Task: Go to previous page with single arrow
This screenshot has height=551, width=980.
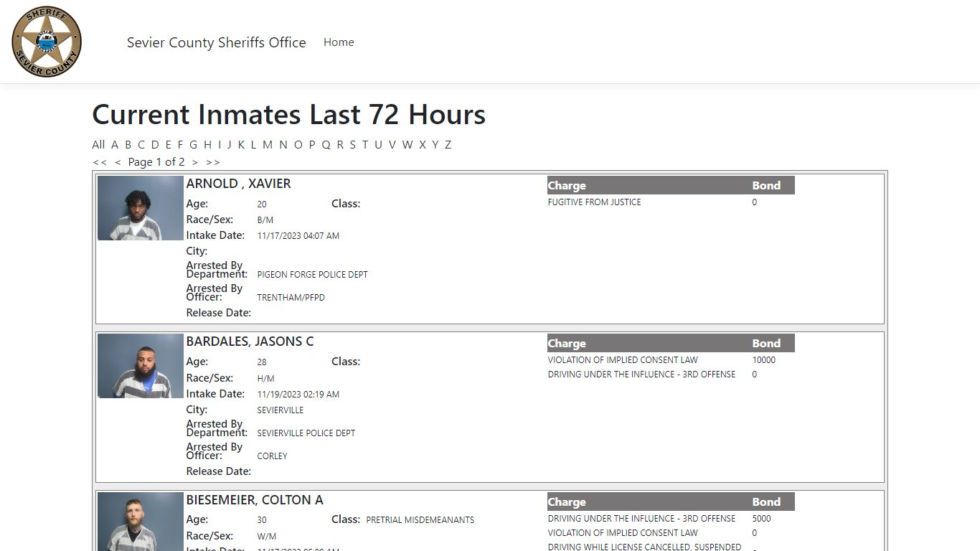Action: (118, 162)
